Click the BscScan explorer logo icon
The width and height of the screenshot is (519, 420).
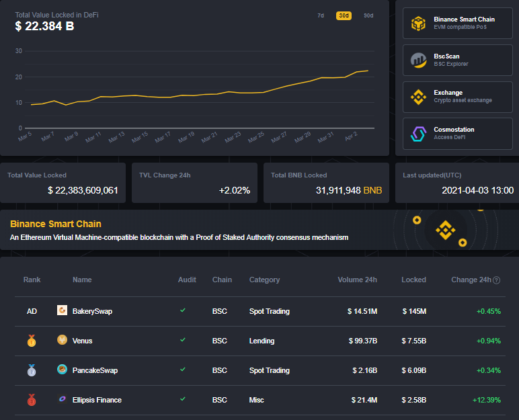point(418,60)
